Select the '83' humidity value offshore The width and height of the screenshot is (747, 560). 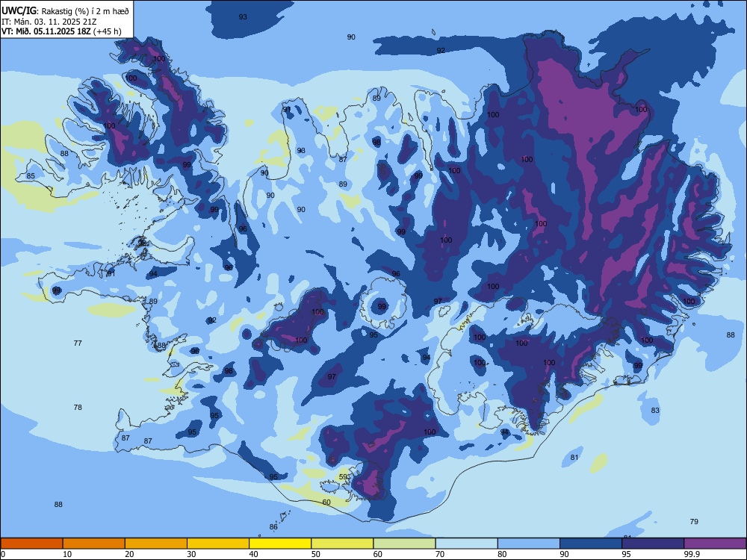click(x=656, y=410)
